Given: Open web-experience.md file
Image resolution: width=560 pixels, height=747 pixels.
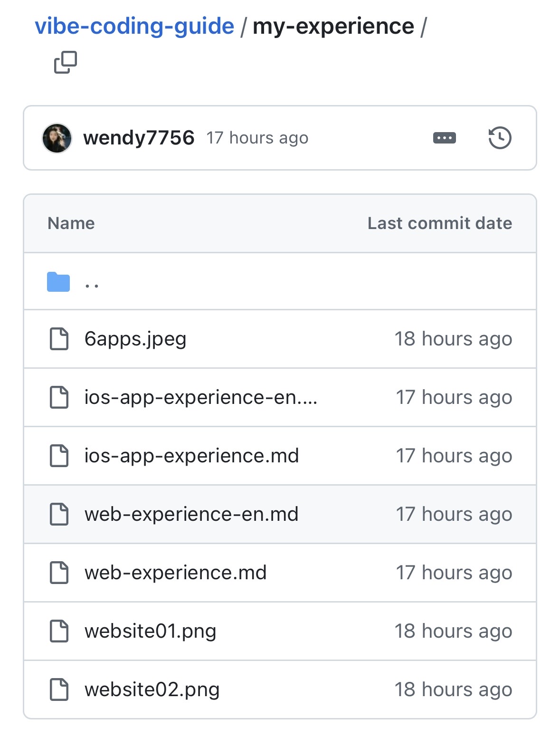Looking at the screenshot, I should coord(176,573).
